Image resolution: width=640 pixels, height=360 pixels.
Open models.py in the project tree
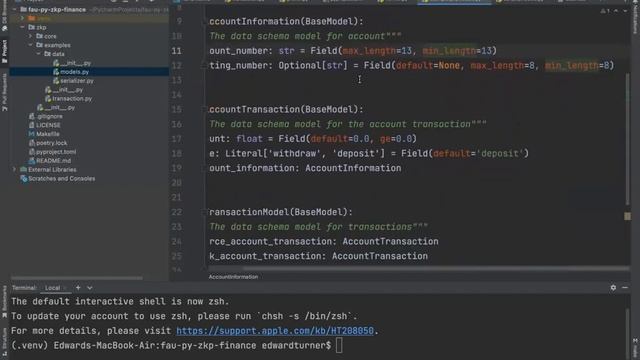tap(74, 72)
